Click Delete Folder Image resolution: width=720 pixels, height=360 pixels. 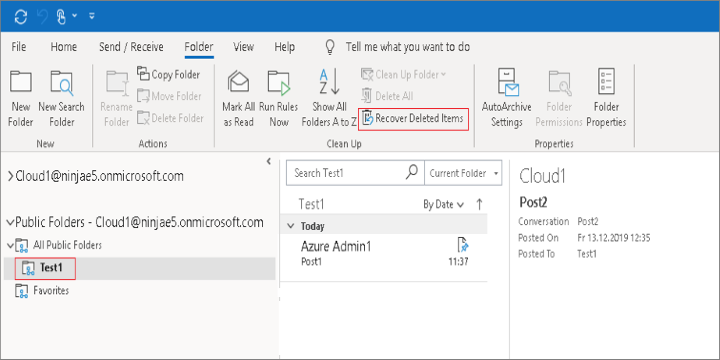[170, 118]
